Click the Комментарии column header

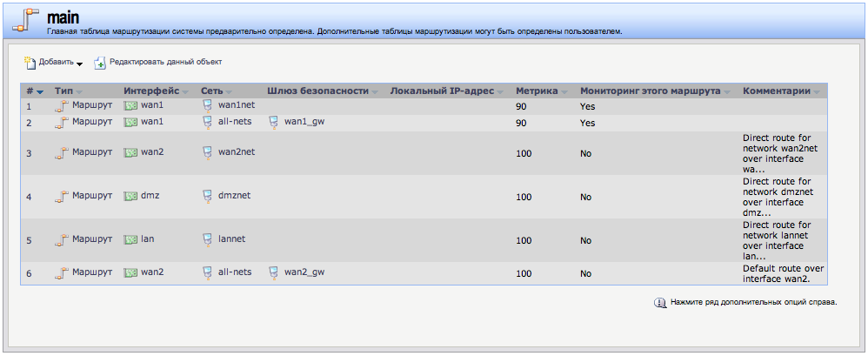[x=776, y=91]
